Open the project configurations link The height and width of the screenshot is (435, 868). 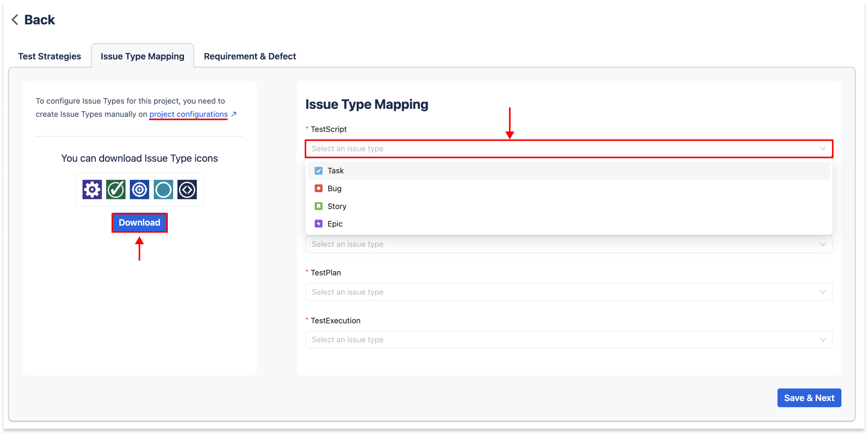188,114
